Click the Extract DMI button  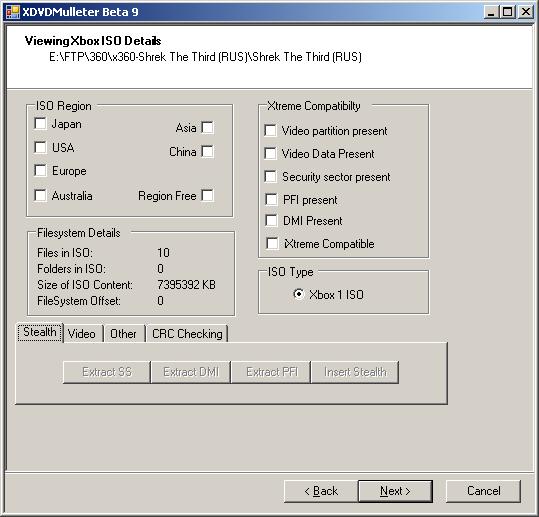click(191, 372)
